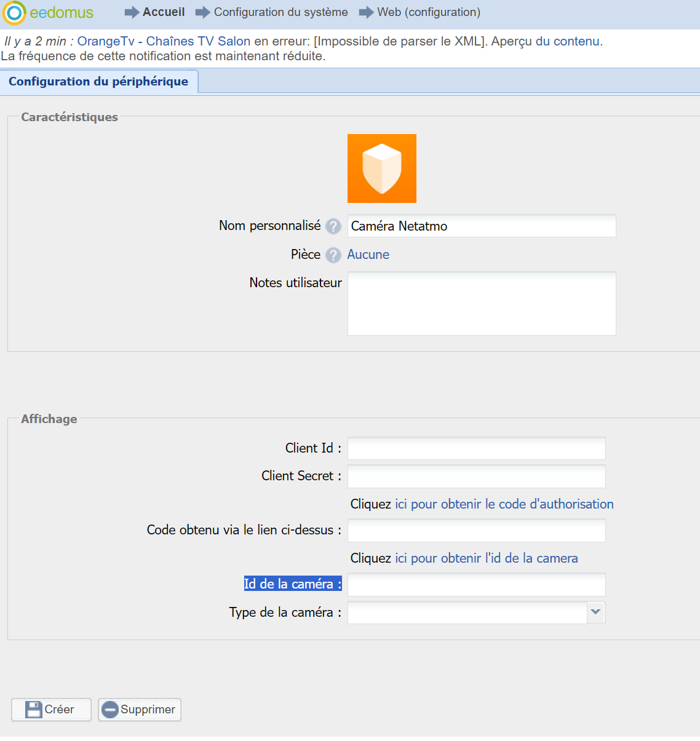Select Web (configuration) breadcrumb item
Image resolution: width=700 pixels, height=741 pixels.
coord(428,12)
